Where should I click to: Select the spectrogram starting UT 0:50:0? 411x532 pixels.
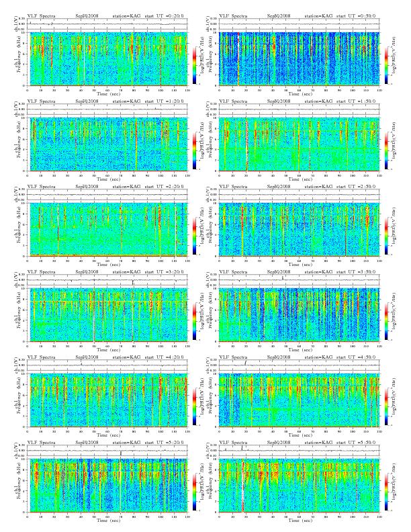(299, 58)
